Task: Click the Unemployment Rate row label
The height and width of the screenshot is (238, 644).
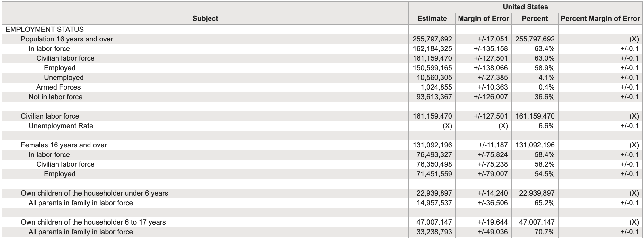Action: (x=61, y=126)
